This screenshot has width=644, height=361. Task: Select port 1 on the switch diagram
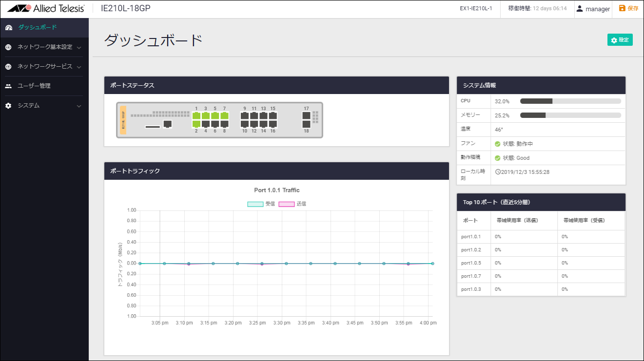pos(196,116)
